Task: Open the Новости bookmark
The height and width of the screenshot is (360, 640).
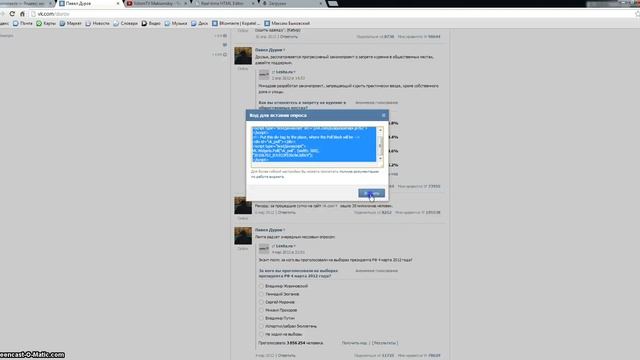Action: [97, 23]
